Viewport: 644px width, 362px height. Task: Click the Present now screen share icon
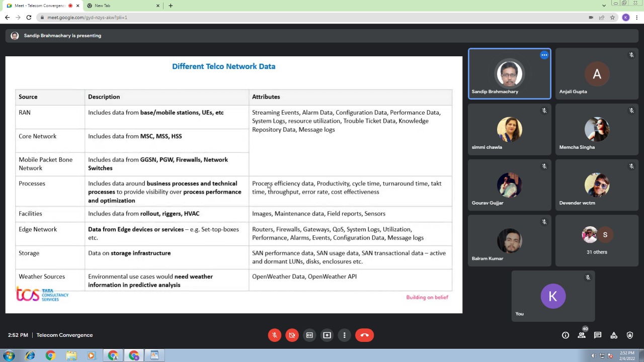click(327, 335)
